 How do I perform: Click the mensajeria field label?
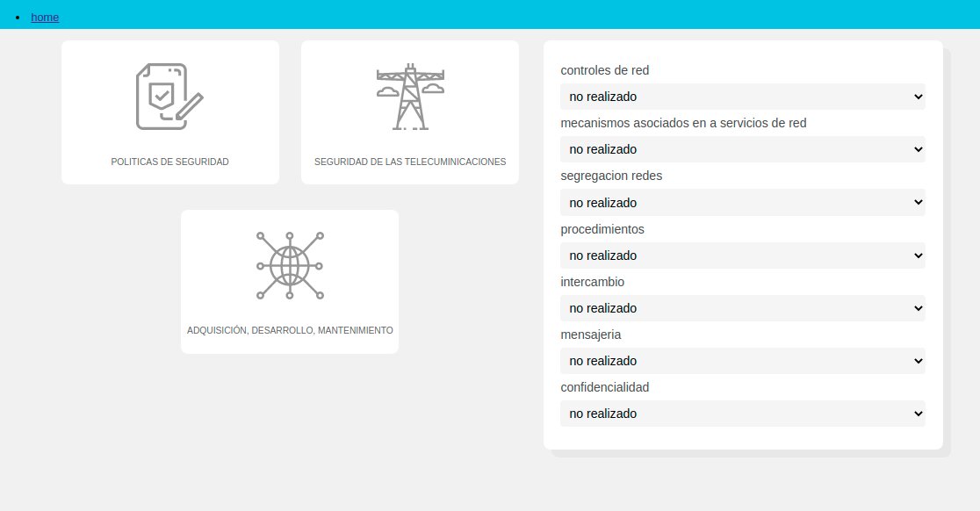591,335
